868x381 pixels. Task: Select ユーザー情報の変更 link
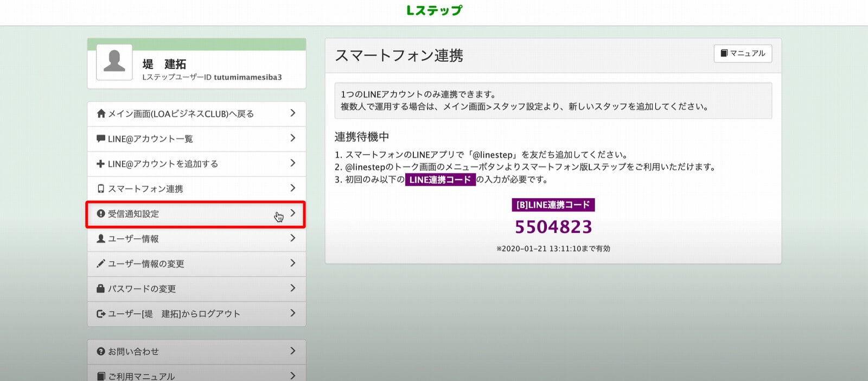196,264
